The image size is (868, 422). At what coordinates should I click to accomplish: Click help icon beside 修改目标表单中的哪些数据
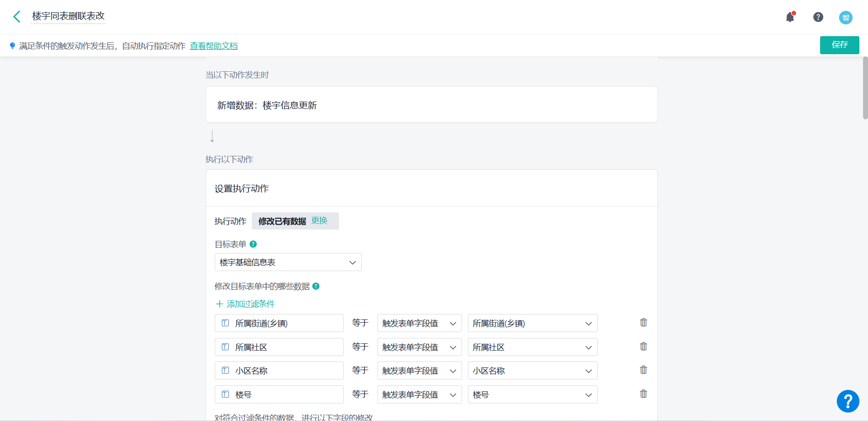(x=316, y=286)
